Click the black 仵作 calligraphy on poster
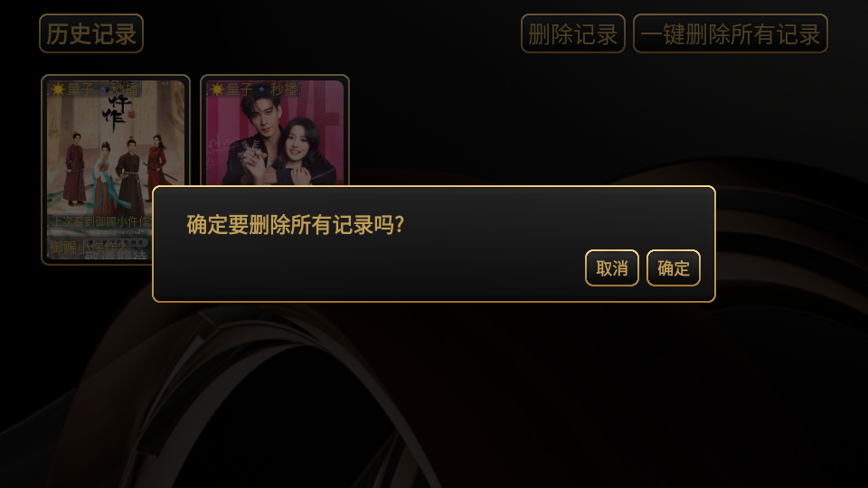The height and width of the screenshot is (488, 868). point(117,114)
